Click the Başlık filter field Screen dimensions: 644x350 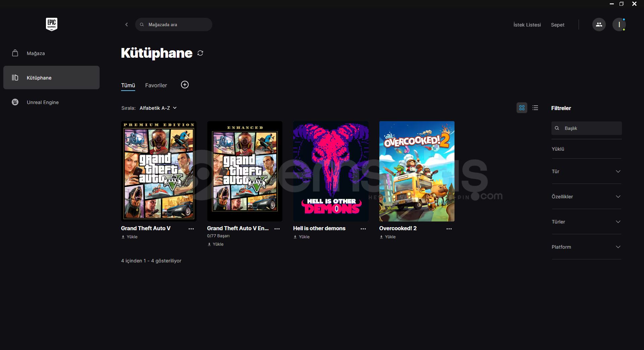coord(587,128)
